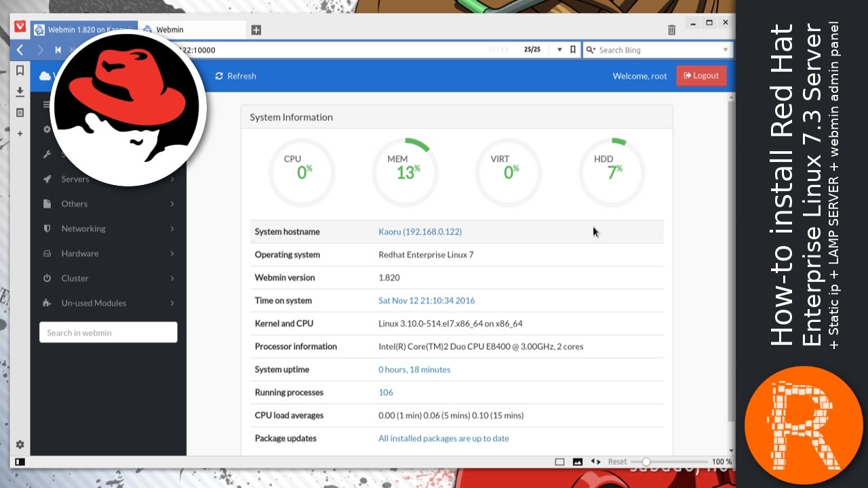Open the Vivaldi bookmarks panel icon
This screenshot has width=868, height=488.
(20, 70)
